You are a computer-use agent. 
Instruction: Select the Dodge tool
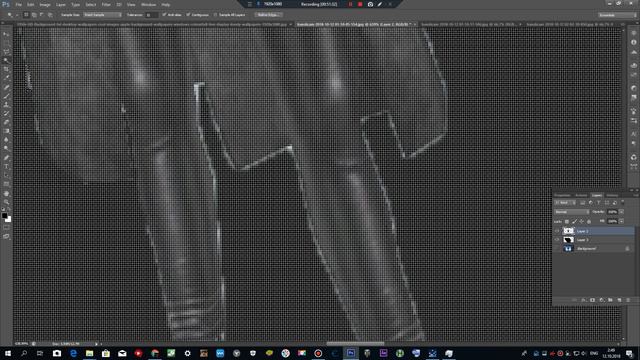6,149
